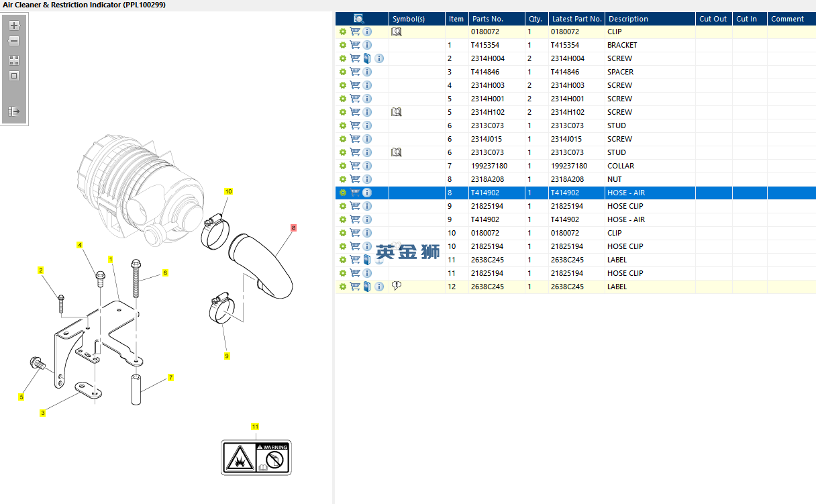Click the "SPACER" description cell

(650, 72)
